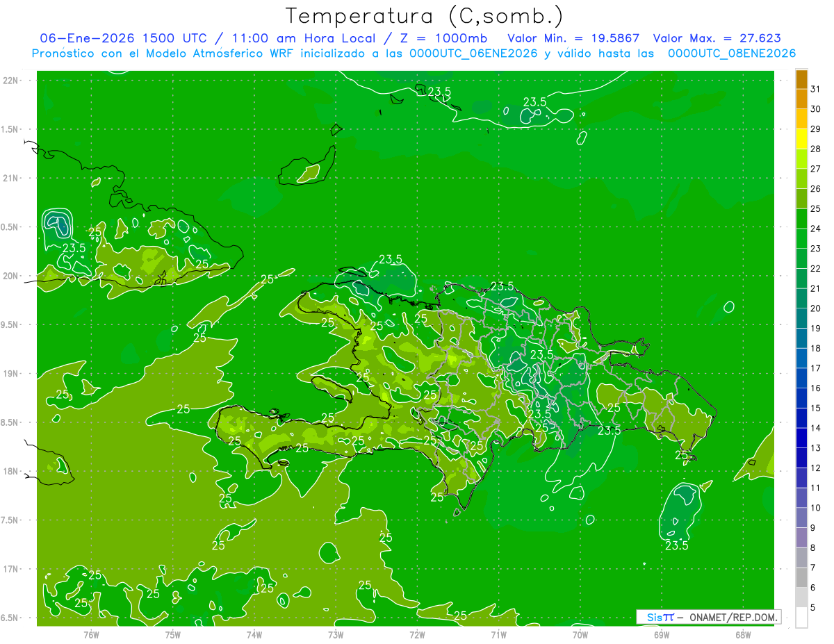This screenshot has width=834, height=644.
Task: Click the legend swatch between 20 and 21
Action: click(x=801, y=299)
